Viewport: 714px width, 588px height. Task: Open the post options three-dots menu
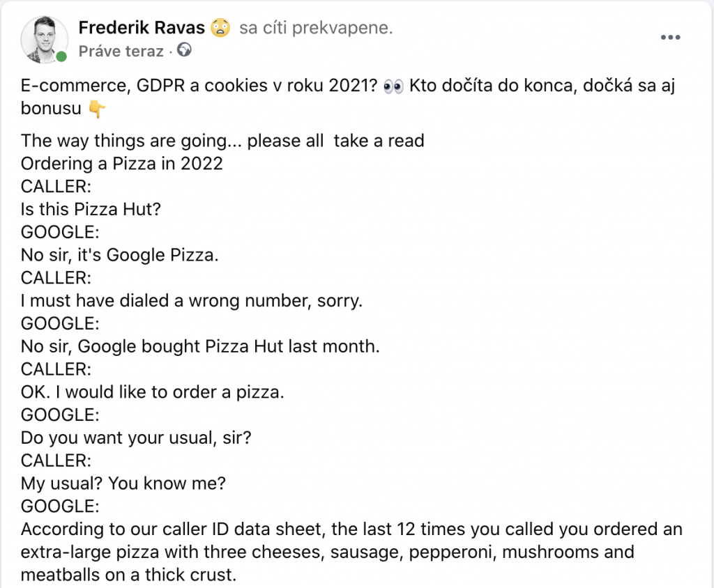[671, 38]
